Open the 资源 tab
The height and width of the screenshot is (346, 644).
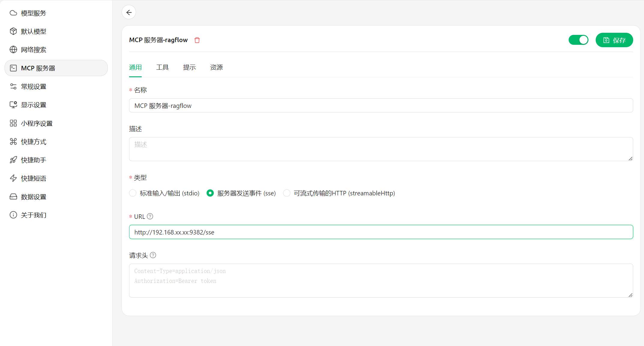click(x=216, y=67)
